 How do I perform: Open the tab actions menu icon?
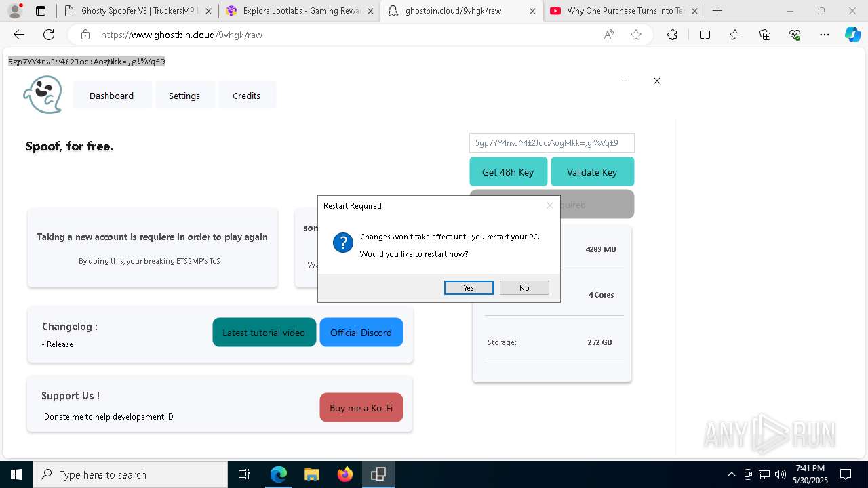click(41, 11)
